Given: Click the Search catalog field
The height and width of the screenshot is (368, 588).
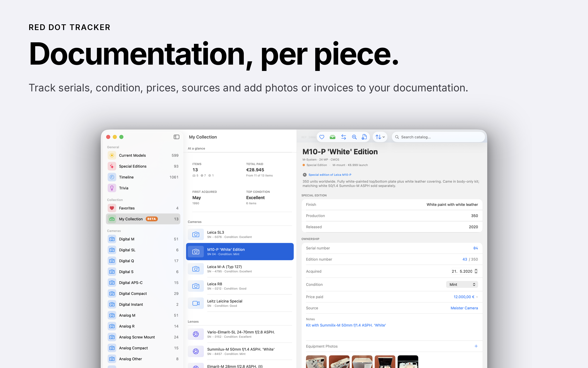Looking at the screenshot, I should pyautogui.click(x=438, y=137).
